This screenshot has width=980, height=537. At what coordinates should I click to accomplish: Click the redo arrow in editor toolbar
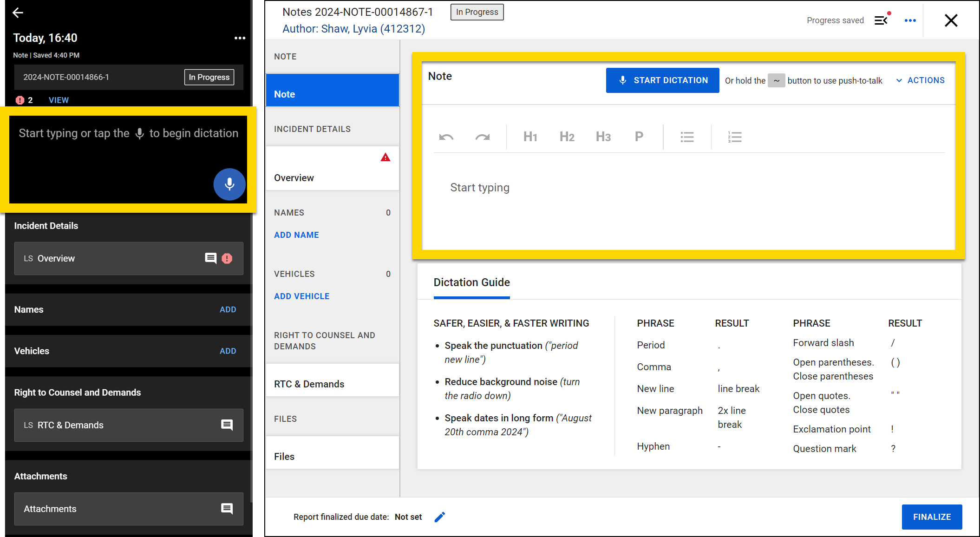pos(482,137)
